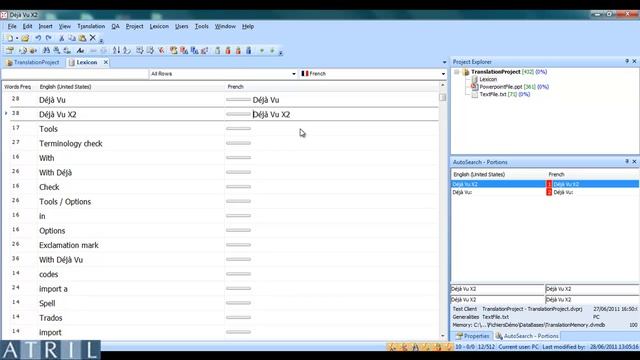Switch to the TranslationProject tab
Screen dimensions: 640x360
pos(33,62)
